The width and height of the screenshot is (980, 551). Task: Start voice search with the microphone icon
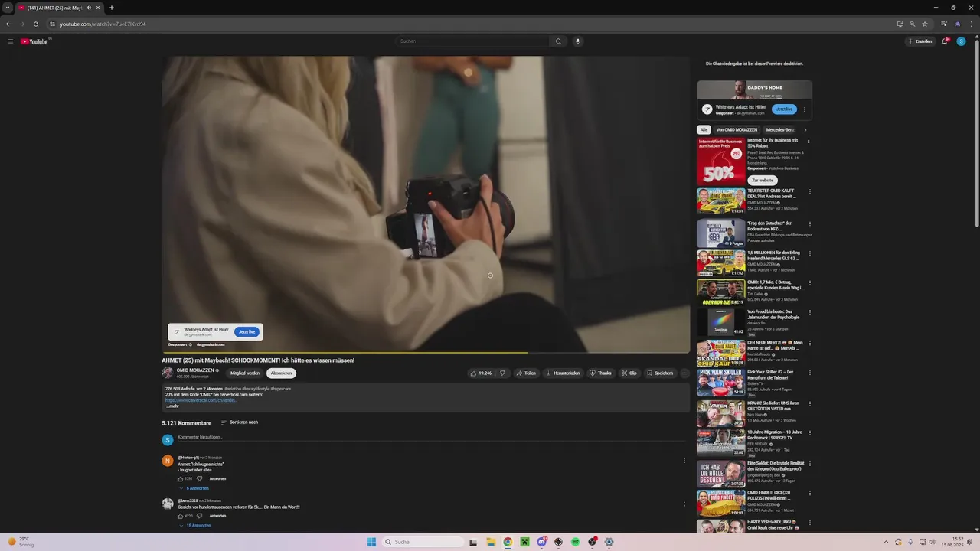click(x=578, y=41)
